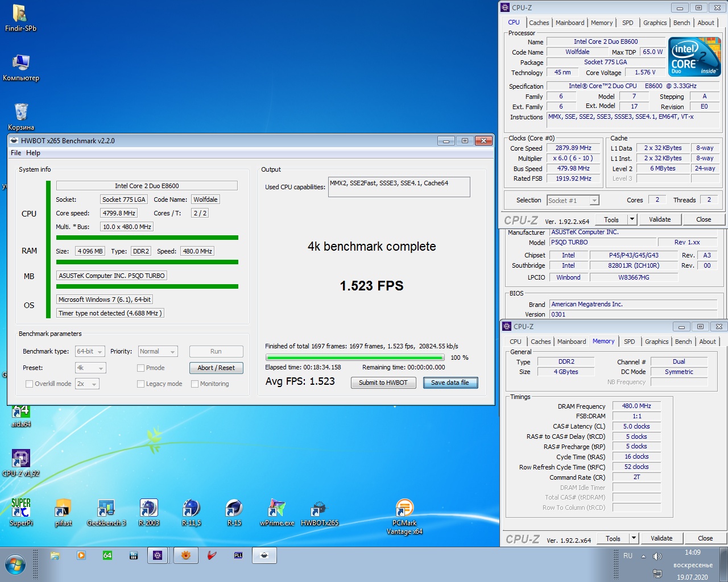Switch to Bench tab in lower CPU-Z
728x582 pixels.
683,342
